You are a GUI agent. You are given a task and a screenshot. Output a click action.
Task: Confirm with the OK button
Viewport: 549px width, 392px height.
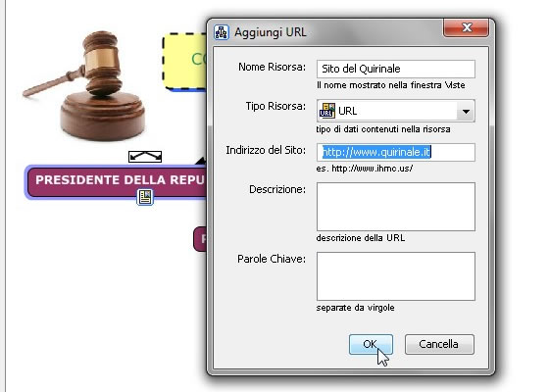tap(371, 344)
